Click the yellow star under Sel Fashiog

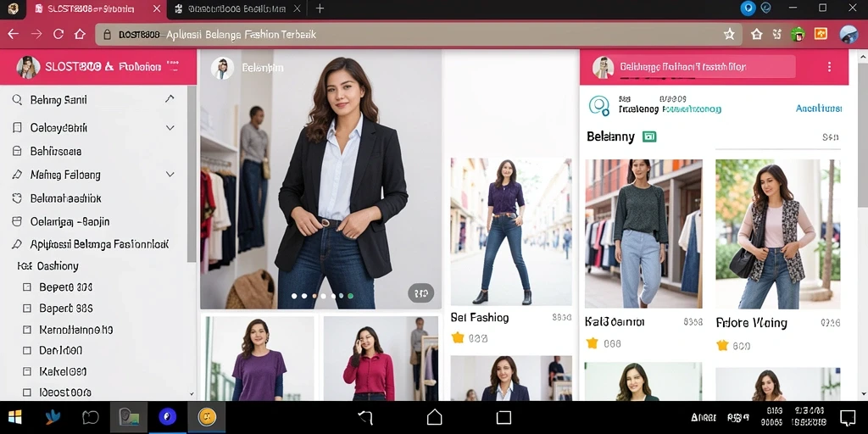pyautogui.click(x=457, y=337)
